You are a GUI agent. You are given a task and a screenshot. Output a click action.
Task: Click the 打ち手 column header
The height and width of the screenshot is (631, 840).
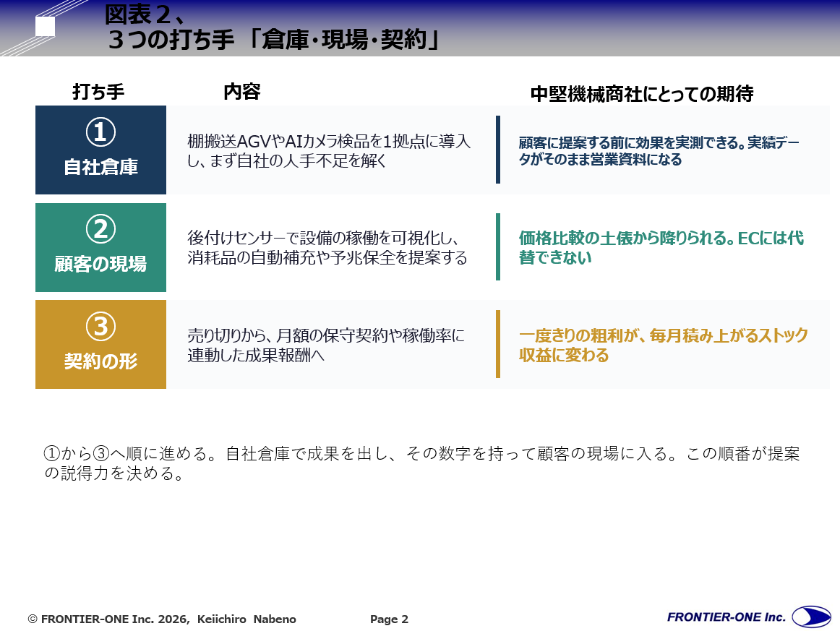click(x=98, y=92)
